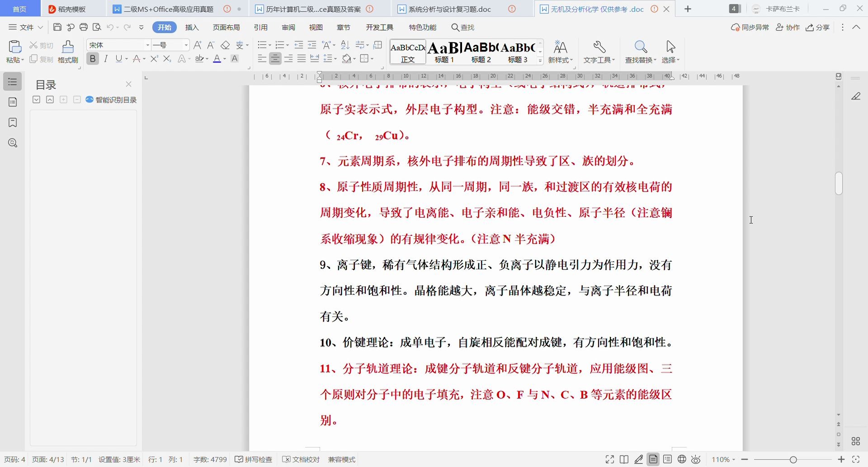Screen dimensions: 868x467
Task: Increase font size with A+ icon
Action: coord(198,45)
